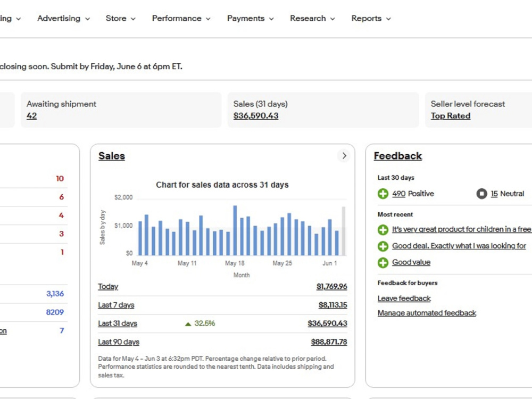Click the tallest bar near May 18
This screenshot has width=532, height=399.
pos(235,230)
